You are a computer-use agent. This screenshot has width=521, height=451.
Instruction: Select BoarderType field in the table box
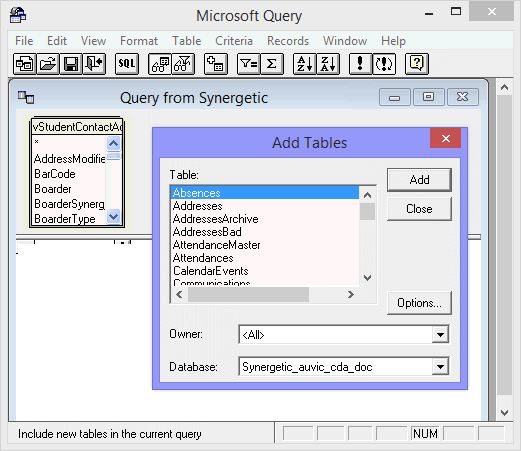tap(69, 219)
